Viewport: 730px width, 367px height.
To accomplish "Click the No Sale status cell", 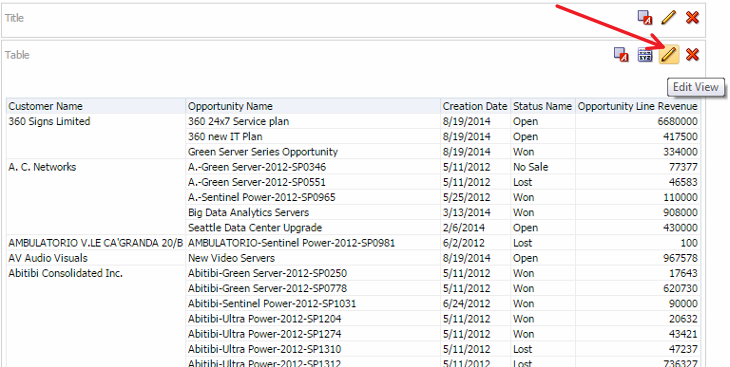I will tap(531, 167).
